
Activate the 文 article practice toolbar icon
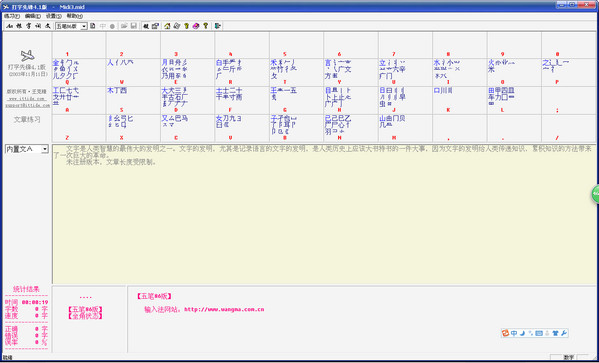point(47,26)
